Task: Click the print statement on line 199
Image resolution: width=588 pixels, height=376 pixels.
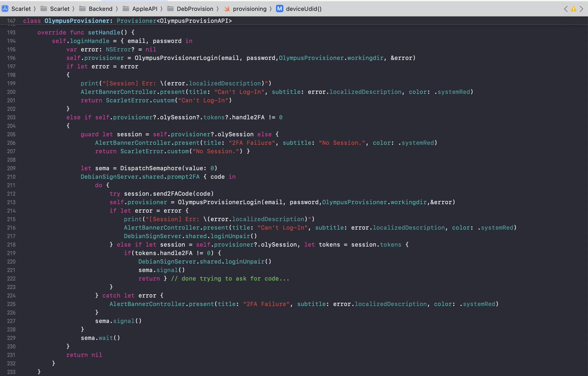Action: (176, 83)
